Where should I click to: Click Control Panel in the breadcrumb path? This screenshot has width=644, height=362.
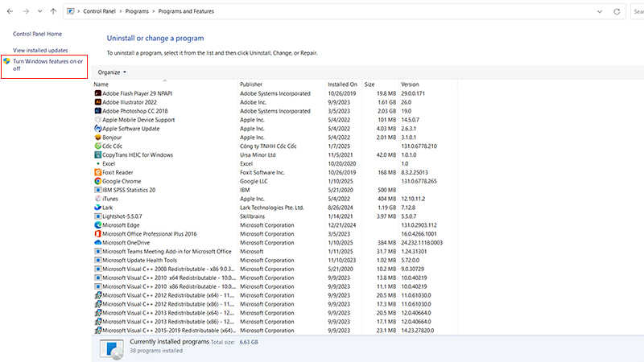[x=99, y=11]
